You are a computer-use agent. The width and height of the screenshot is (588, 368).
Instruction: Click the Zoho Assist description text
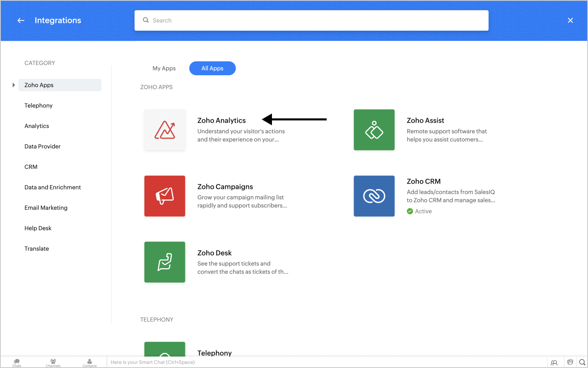tap(447, 135)
